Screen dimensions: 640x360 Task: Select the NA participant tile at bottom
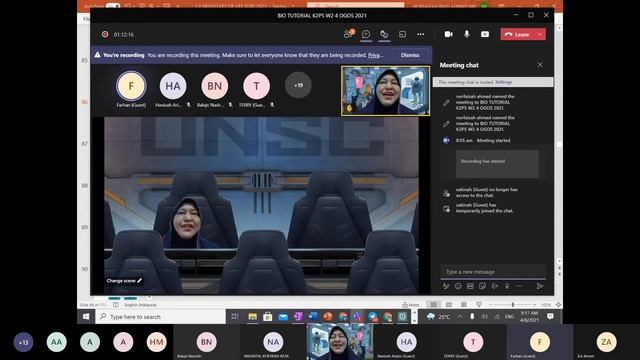click(273, 342)
